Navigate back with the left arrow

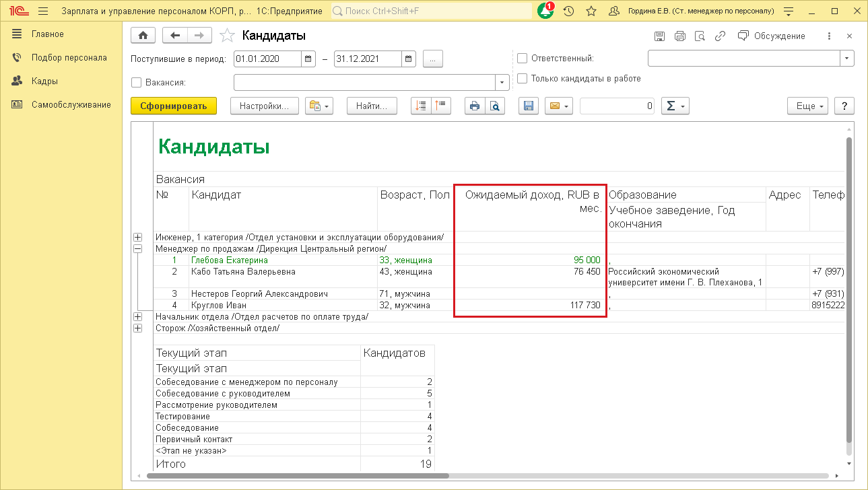pyautogui.click(x=175, y=36)
